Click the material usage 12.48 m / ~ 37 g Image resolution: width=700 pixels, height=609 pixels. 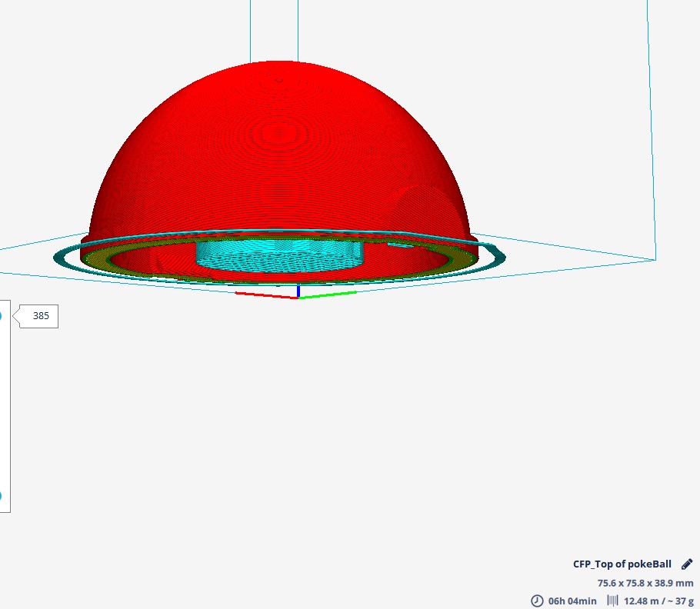point(658,601)
